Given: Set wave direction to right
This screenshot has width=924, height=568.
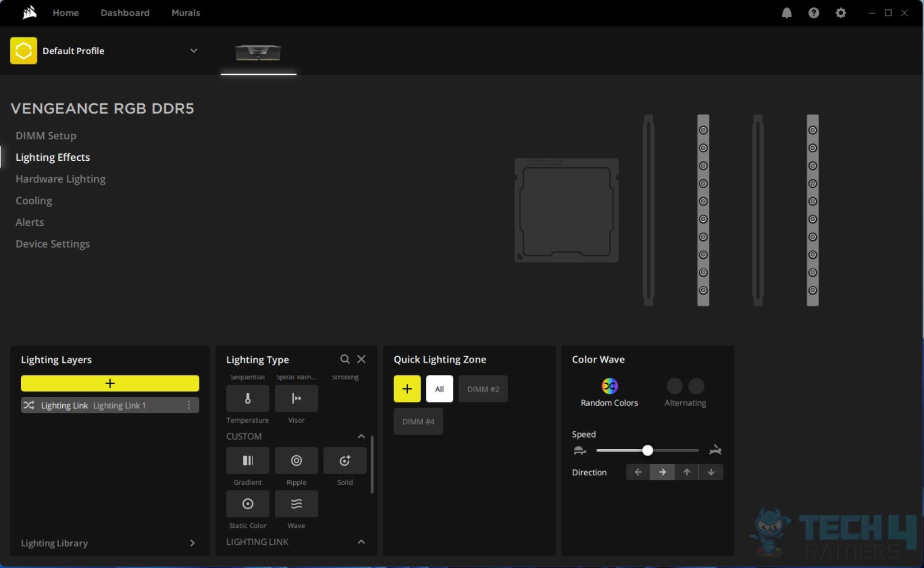Looking at the screenshot, I should click(x=662, y=472).
